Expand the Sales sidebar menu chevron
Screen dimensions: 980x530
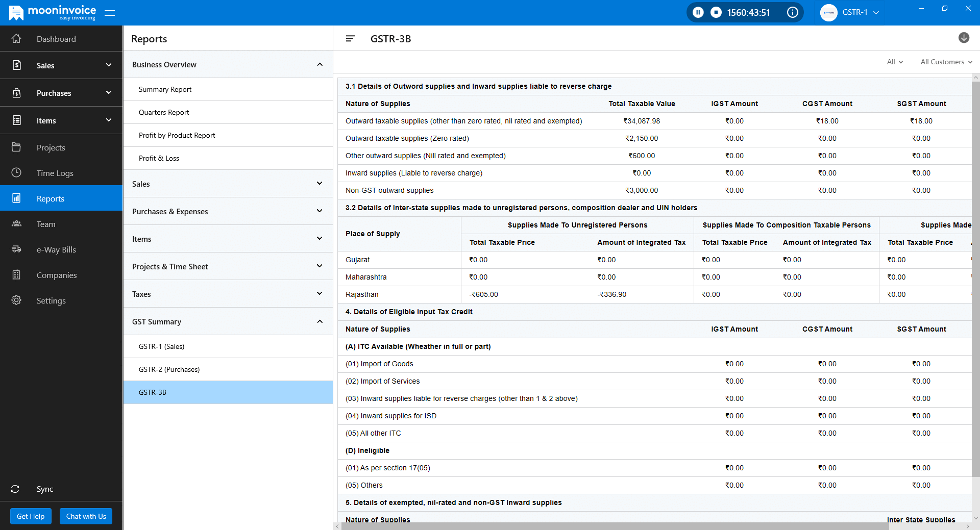pyautogui.click(x=109, y=65)
